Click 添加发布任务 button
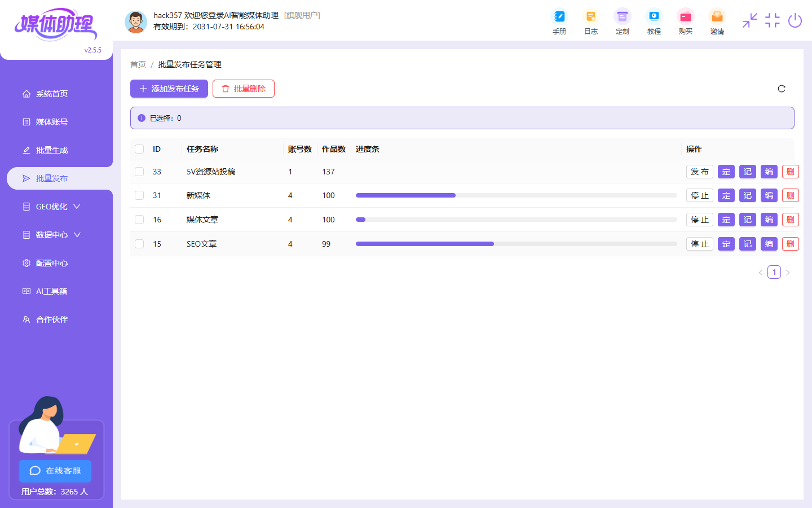 (x=169, y=89)
